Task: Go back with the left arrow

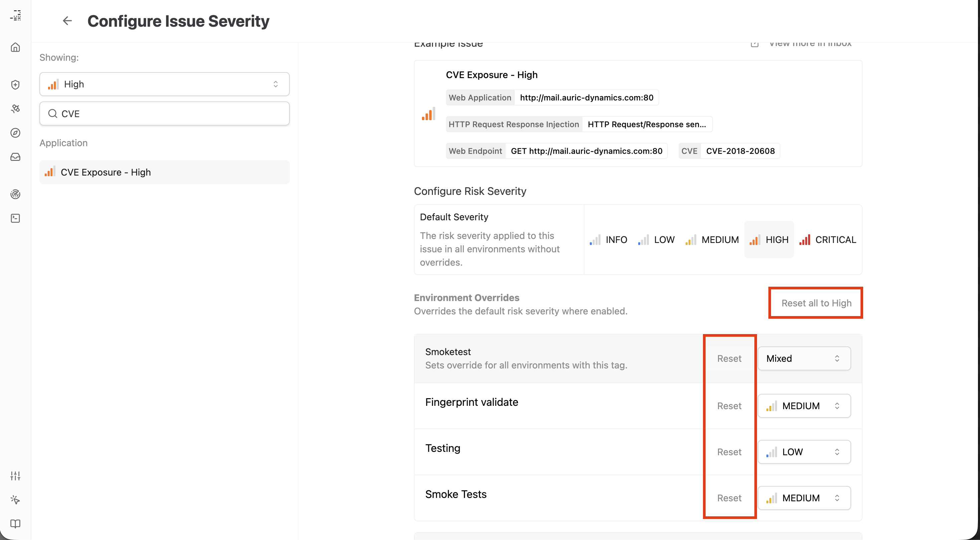Action: click(67, 21)
